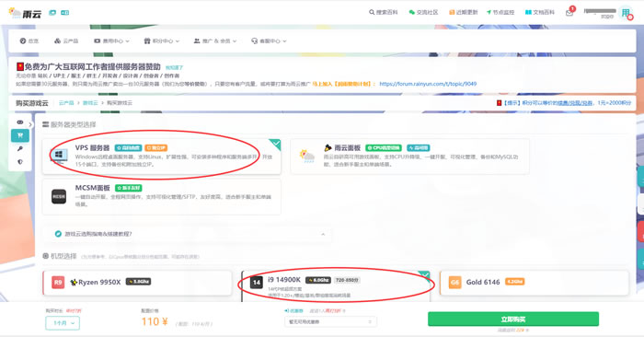
Task: Click the teal tag badge on VPS 服务器
Action: point(128,148)
